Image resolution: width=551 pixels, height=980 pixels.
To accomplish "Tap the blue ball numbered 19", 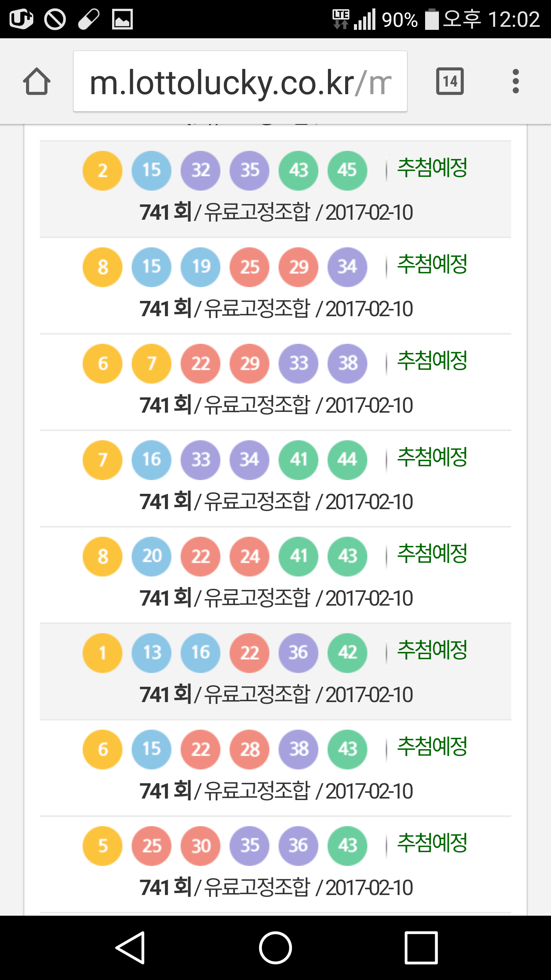I will (201, 267).
